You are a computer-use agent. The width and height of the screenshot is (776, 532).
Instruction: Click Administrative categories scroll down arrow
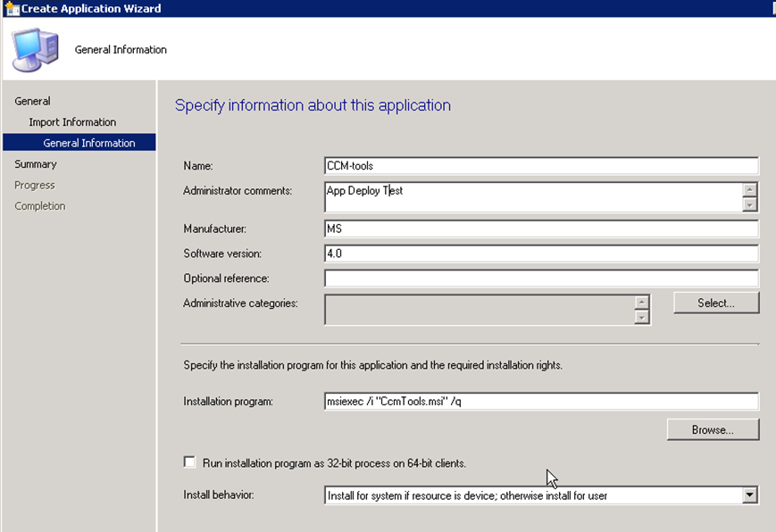pos(641,317)
